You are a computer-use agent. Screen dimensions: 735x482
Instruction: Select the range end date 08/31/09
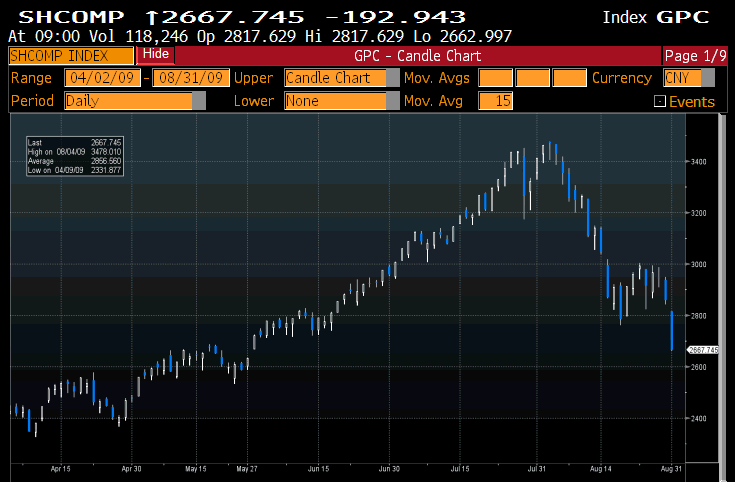click(189, 78)
